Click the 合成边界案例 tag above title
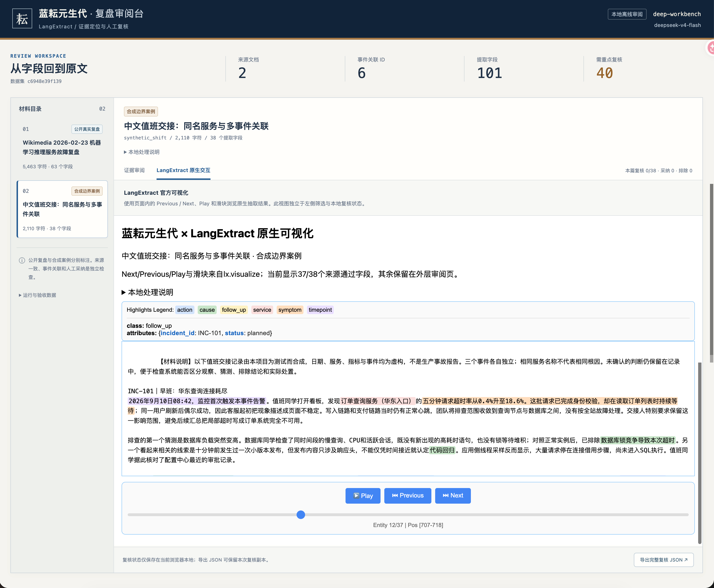Viewport: 714px width, 588px height. [141, 112]
